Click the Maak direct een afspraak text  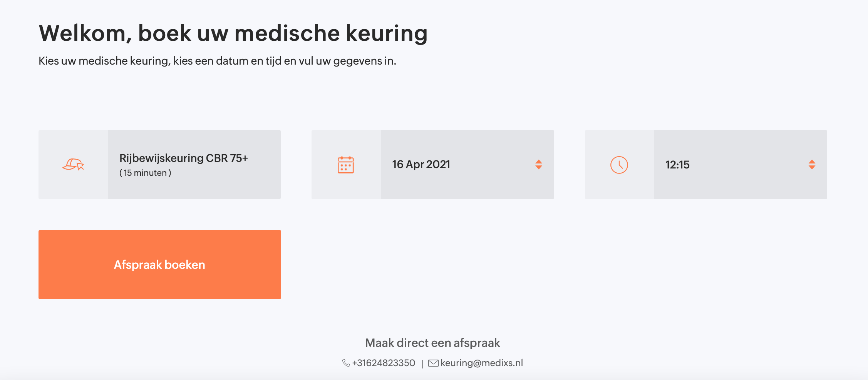432,343
